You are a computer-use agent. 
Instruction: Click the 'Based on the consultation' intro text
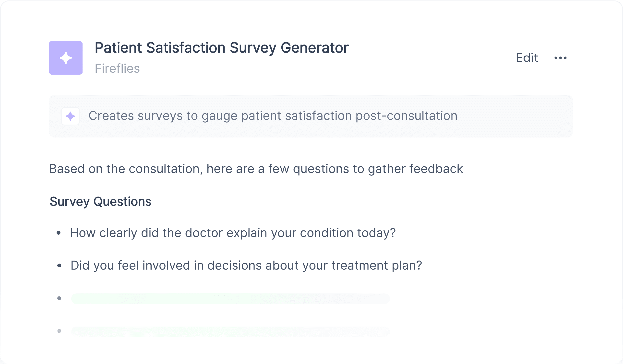[x=256, y=169]
